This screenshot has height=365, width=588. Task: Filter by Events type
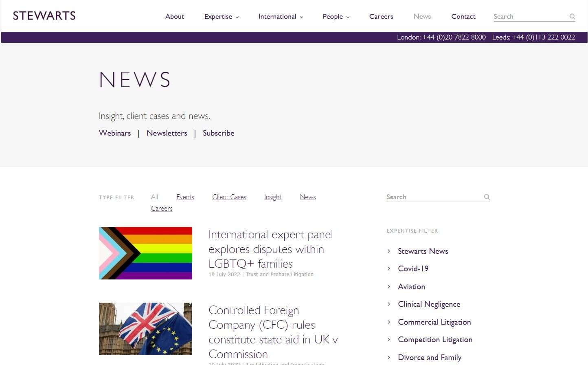click(185, 197)
